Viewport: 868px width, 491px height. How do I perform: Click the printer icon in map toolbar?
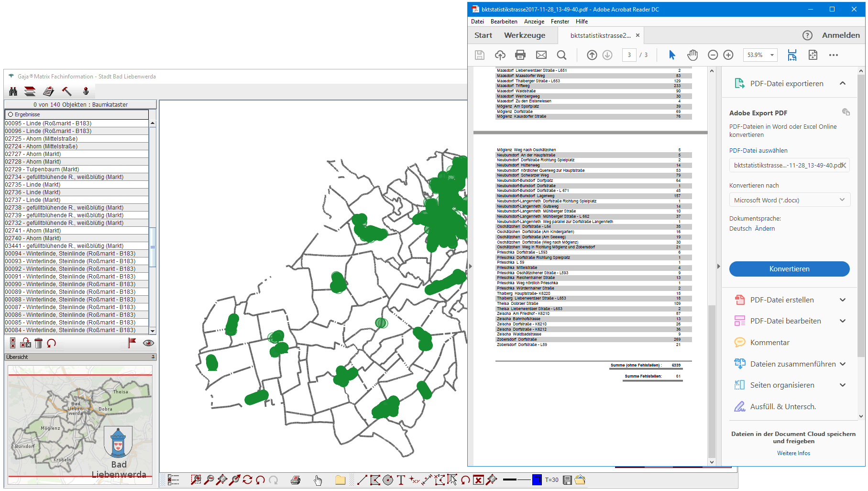296,480
